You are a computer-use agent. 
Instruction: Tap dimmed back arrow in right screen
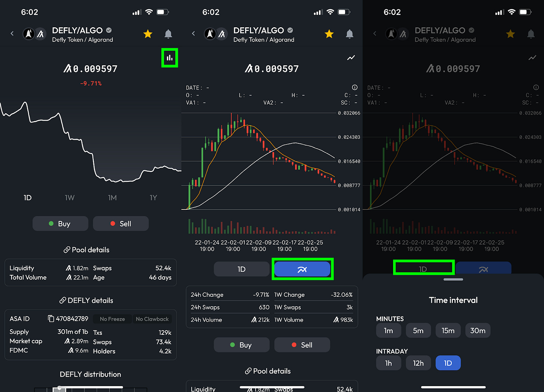pos(375,34)
